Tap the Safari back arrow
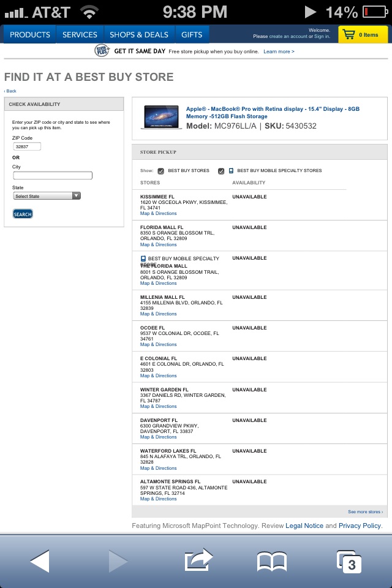Viewport: 392px width, 588px height. tap(40, 561)
